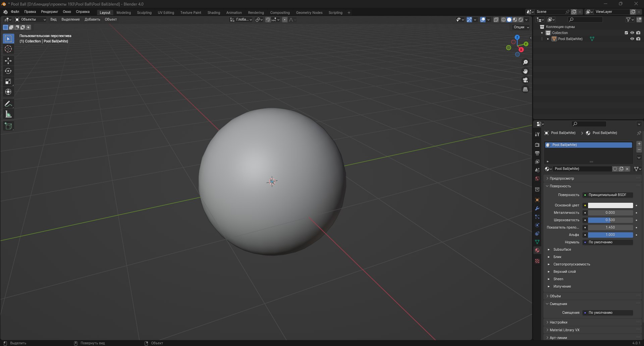Toggle snapping magnet

coord(268,19)
